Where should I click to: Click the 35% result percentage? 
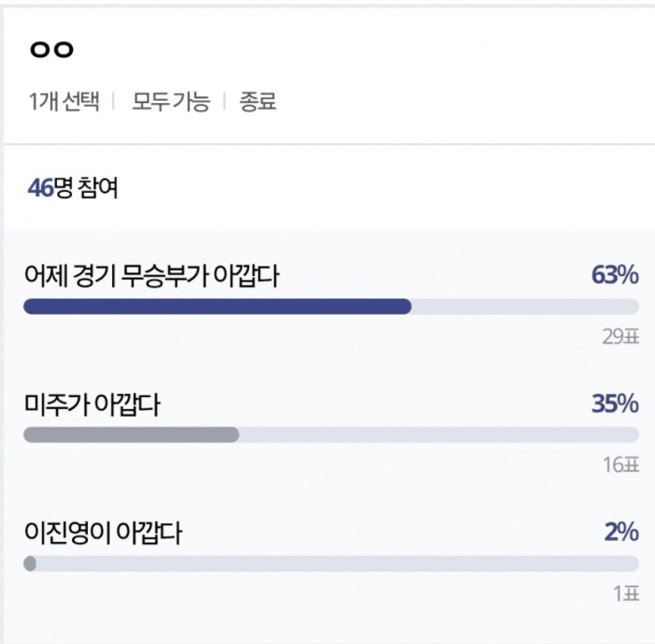click(615, 404)
